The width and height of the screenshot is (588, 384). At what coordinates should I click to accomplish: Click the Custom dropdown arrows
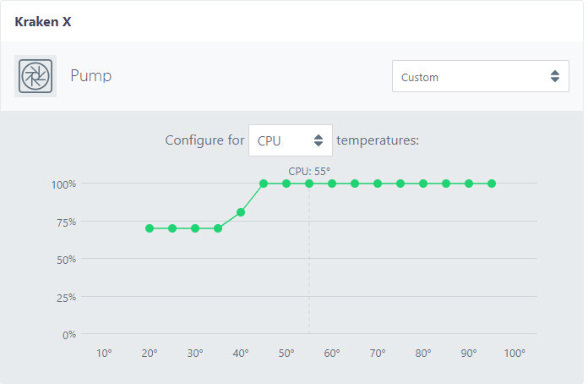pos(555,76)
